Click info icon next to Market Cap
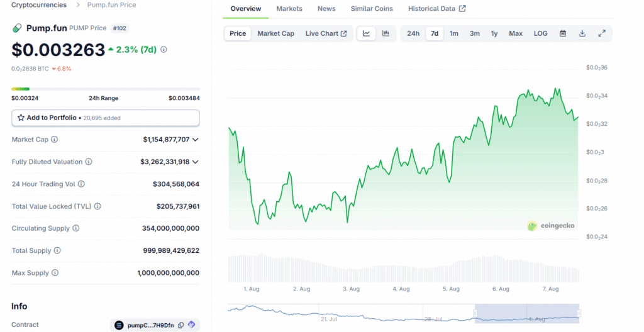644x332 pixels. 54,140
